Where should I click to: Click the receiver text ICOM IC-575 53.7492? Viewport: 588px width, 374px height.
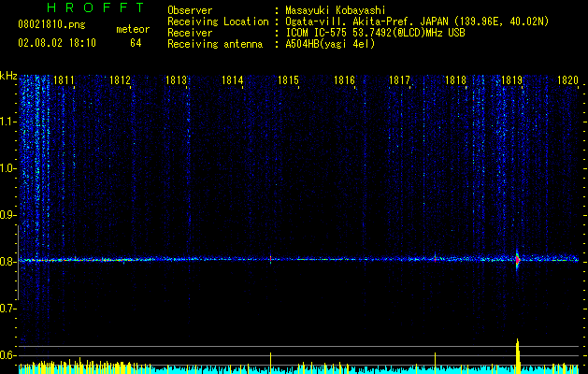pyautogui.click(x=375, y=33)
